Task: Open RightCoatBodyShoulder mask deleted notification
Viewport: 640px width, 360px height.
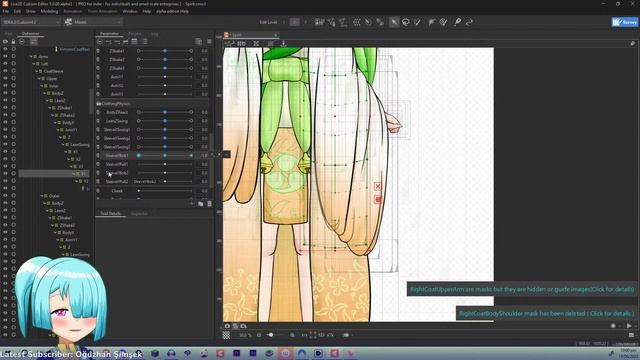Action: click(x=547, y=313)
